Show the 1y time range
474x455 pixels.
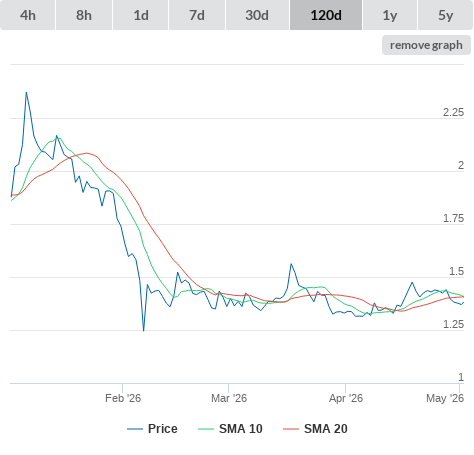tap(390, 15)
